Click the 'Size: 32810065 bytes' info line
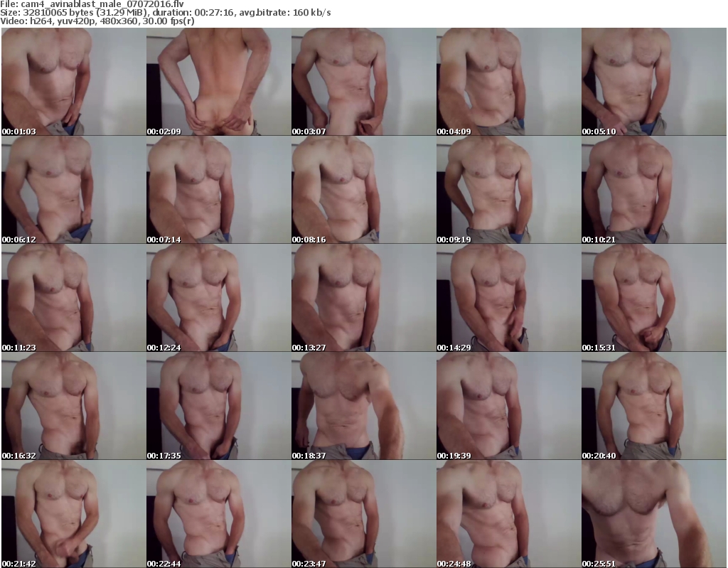Image resolution: width=728 pixels, height=568 pixels. (x=165, y=13)
